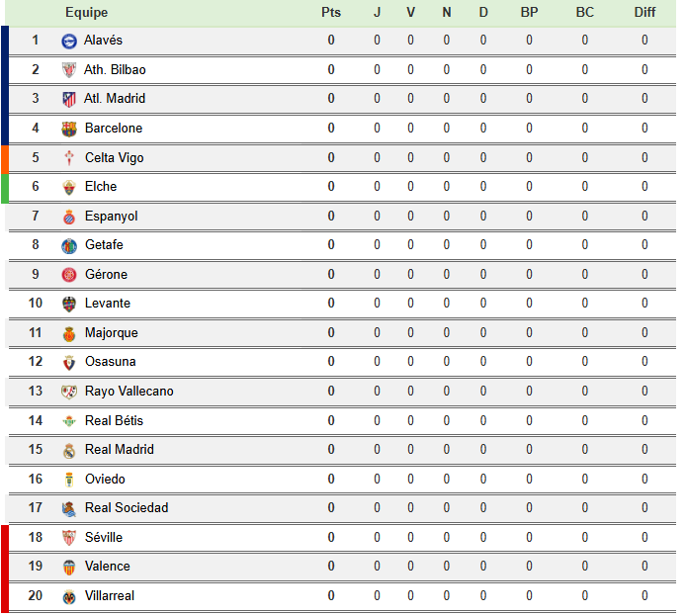Image resolution: width=686 pixels, height=616 pixels.
Task: Open the Real Sociedad team link
Action: (x=127, y=508)
